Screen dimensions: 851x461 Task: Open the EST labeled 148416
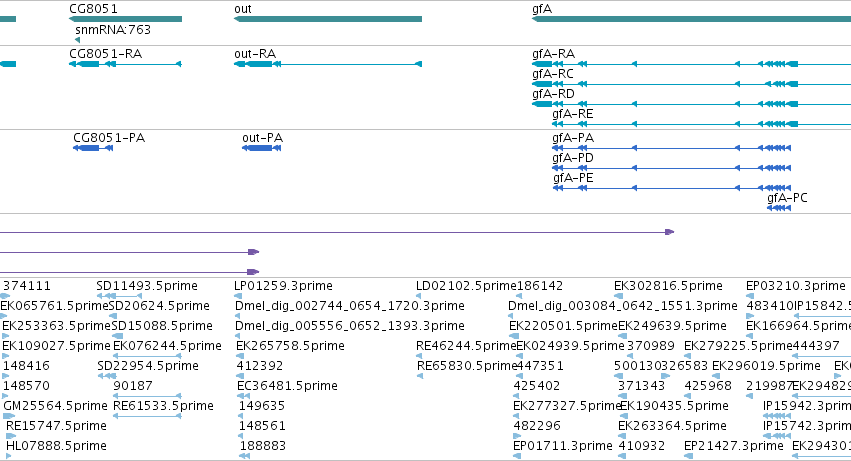click(x=26, y=366)
